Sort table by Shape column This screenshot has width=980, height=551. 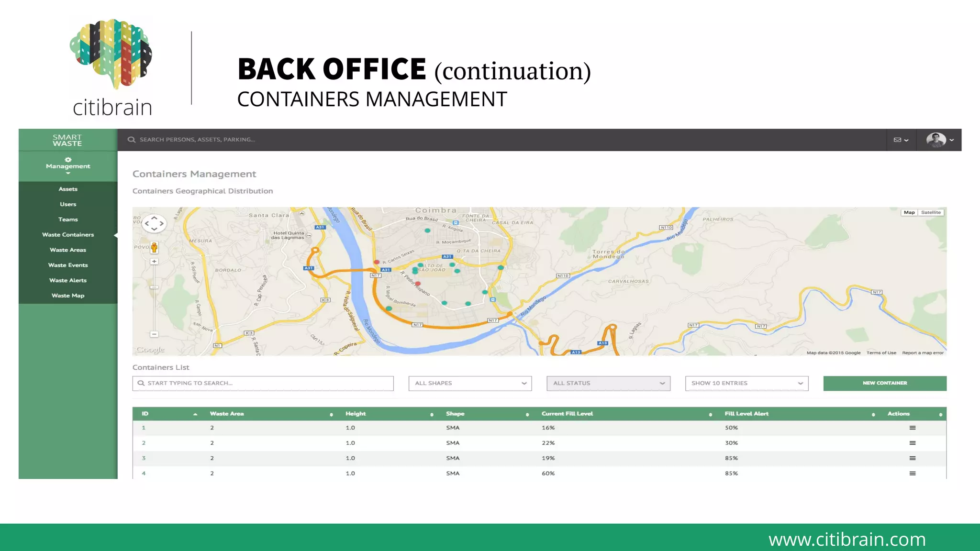pos(527,414)
